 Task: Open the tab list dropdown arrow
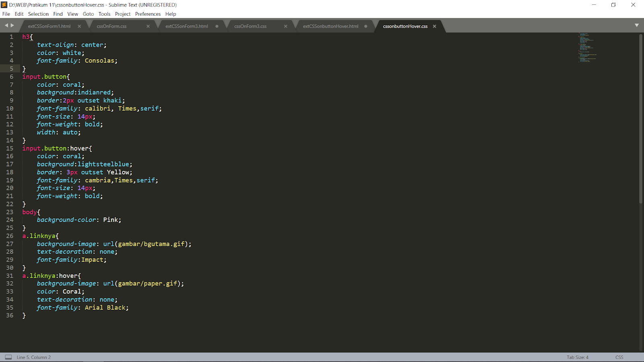(x=637, y=25)
